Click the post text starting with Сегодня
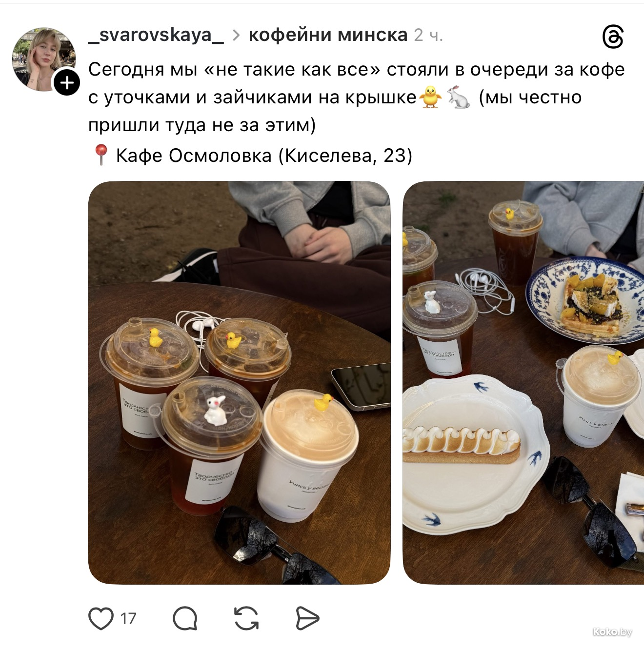Viewport: 644px width, 649px height. point(357,98)
